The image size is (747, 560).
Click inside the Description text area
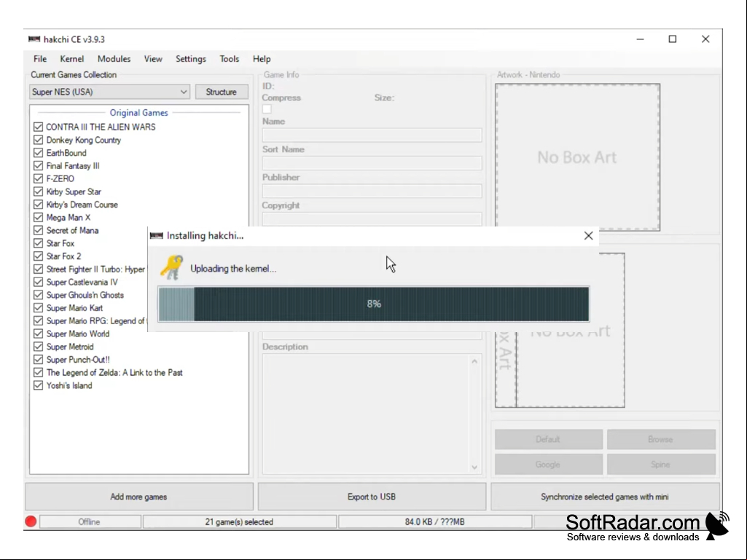click(366, 414)
